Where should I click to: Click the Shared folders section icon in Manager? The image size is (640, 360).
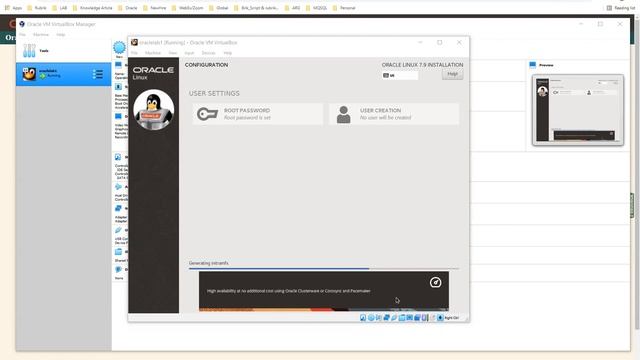click(x=118, y=252)
